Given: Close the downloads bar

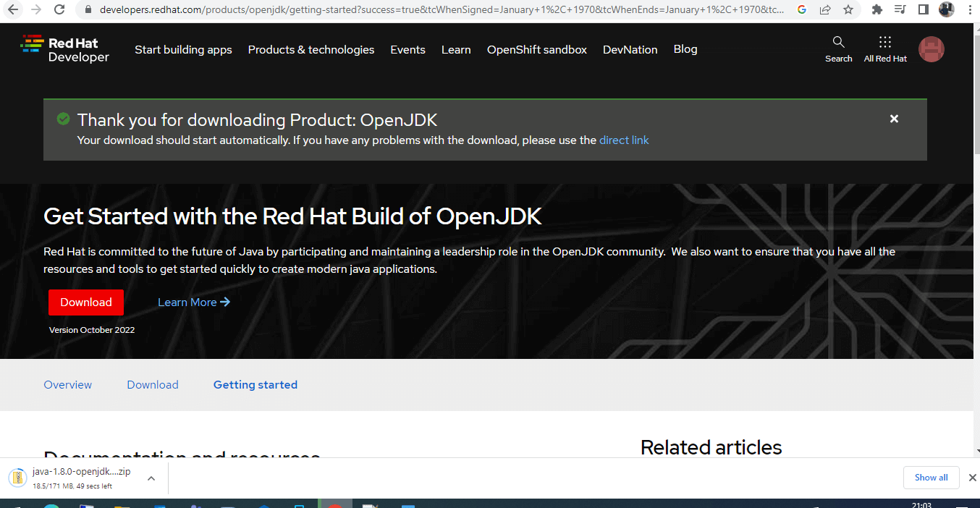Looking at the screenshot, I should coord(972,478).
